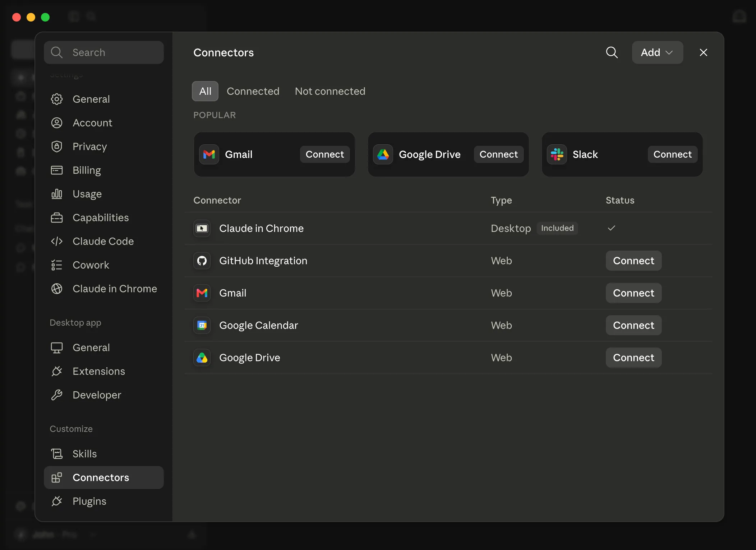Switch to the Not connected tab
756x550 pixels.
(x=330, y=91)
